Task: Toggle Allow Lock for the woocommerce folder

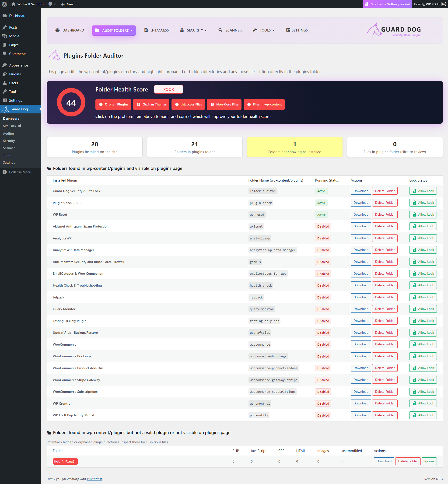Action: coord(423,344)
